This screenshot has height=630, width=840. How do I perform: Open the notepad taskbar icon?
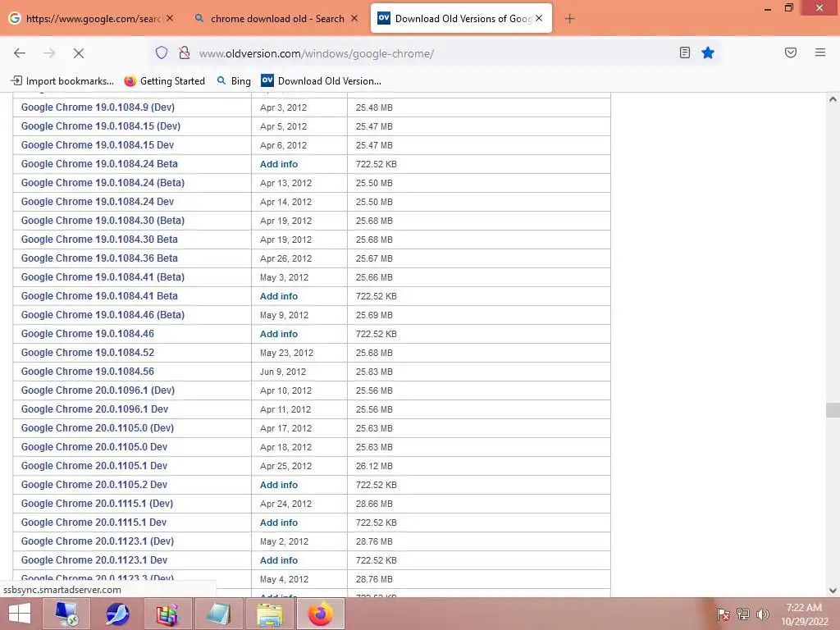click(x=218, y=614)
